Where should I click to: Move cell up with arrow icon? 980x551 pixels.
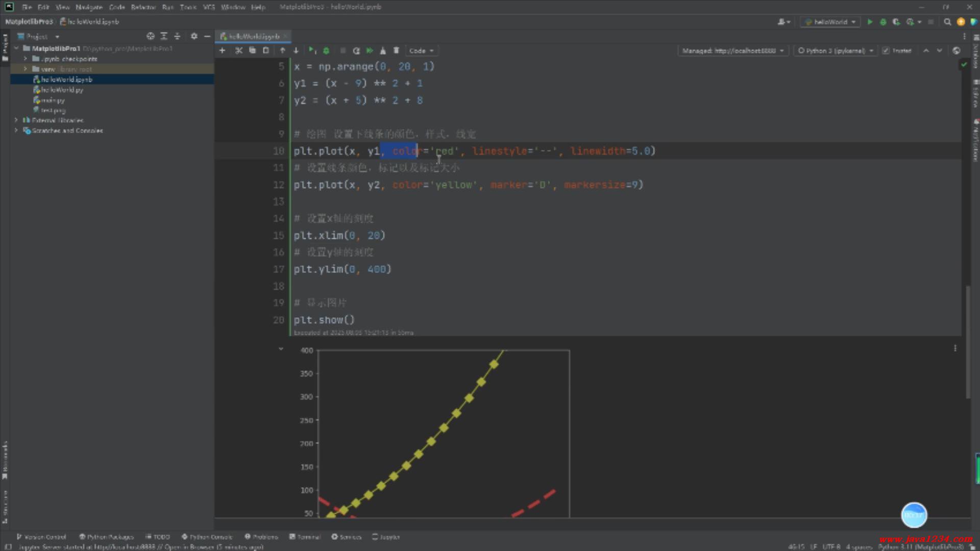point(282,51)
